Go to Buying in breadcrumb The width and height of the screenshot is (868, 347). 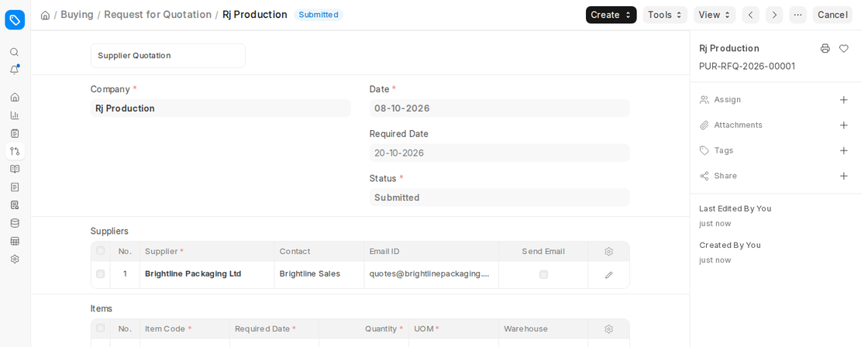[x=77, y=15]
